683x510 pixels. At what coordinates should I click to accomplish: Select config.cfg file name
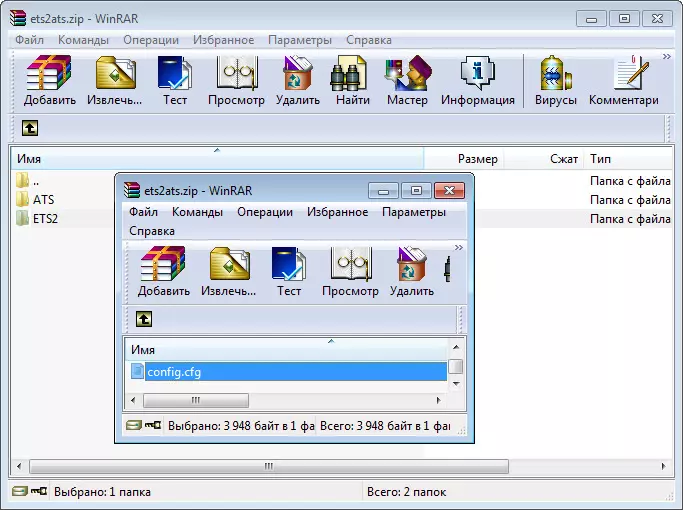click(174, 372)
